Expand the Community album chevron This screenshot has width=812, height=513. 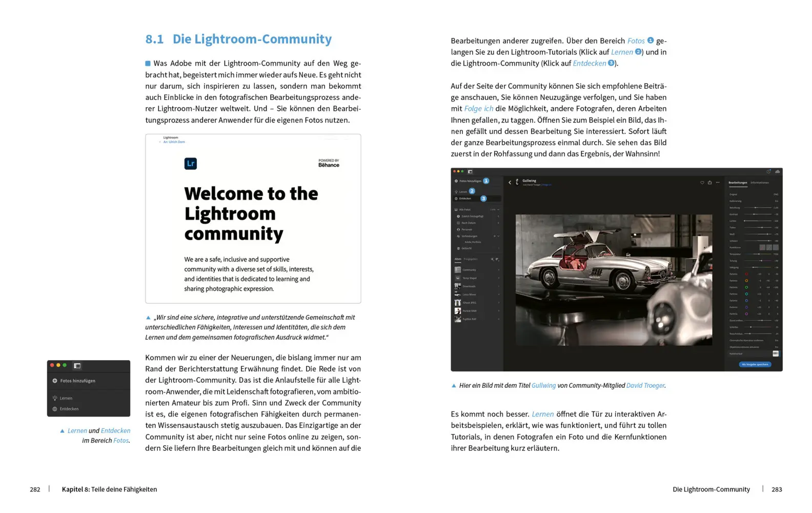[x=499, y=270]
